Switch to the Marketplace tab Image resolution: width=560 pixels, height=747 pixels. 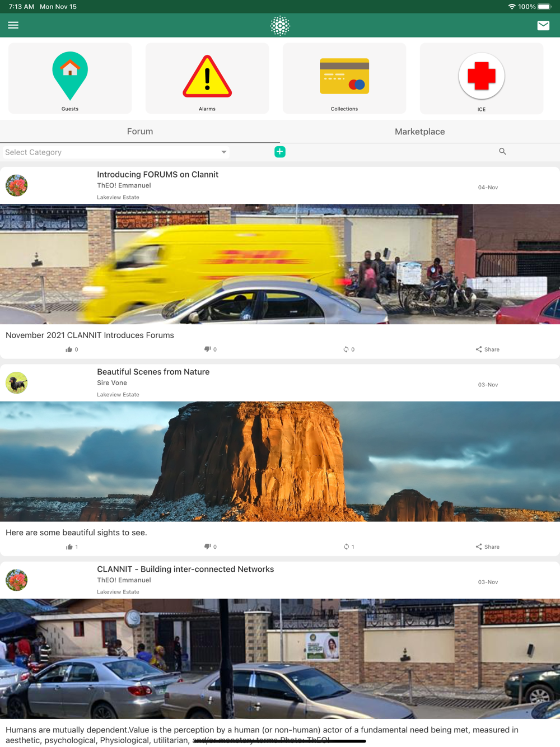420,132
